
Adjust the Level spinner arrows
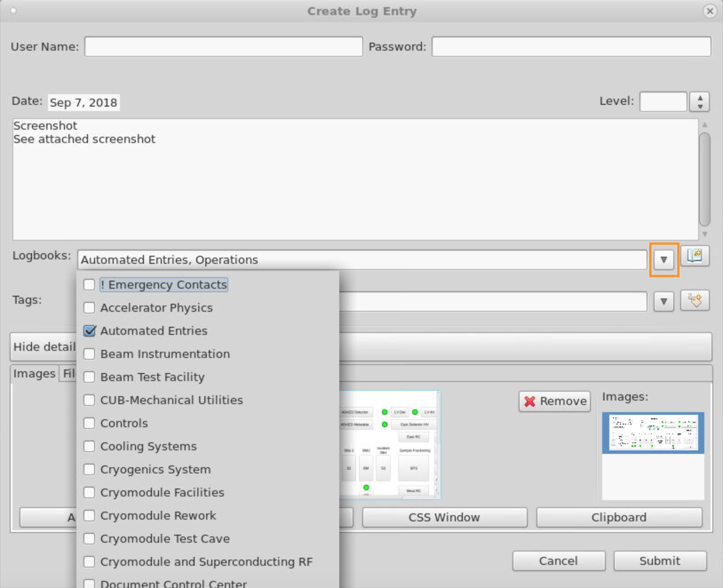coord(699,102)
